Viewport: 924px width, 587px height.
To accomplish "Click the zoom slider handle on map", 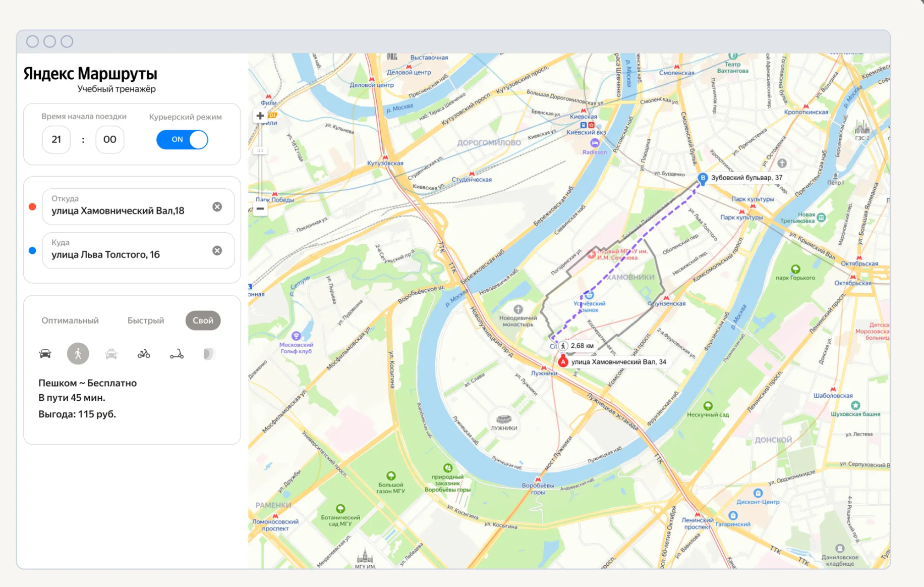I will click(260, 150).
